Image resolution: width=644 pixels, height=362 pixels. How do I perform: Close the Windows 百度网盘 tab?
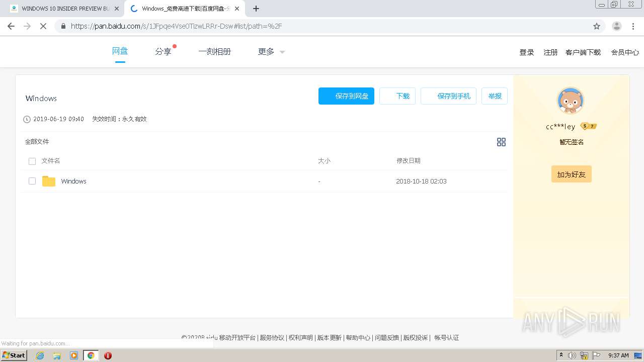237,9
